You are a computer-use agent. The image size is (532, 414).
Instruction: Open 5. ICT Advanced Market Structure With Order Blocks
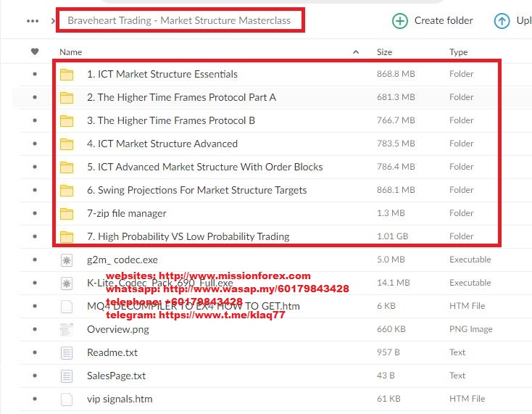pos(205,167)
